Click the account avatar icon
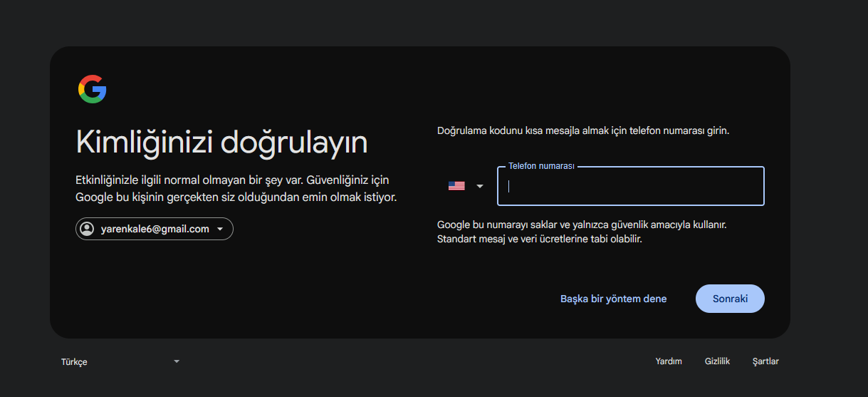This screenshot has width=868, height=397. click(87, 229)
